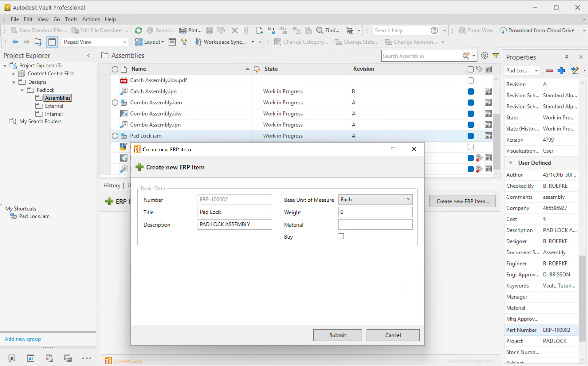Click the navigate Back arrow

click(x=15, y=42)
